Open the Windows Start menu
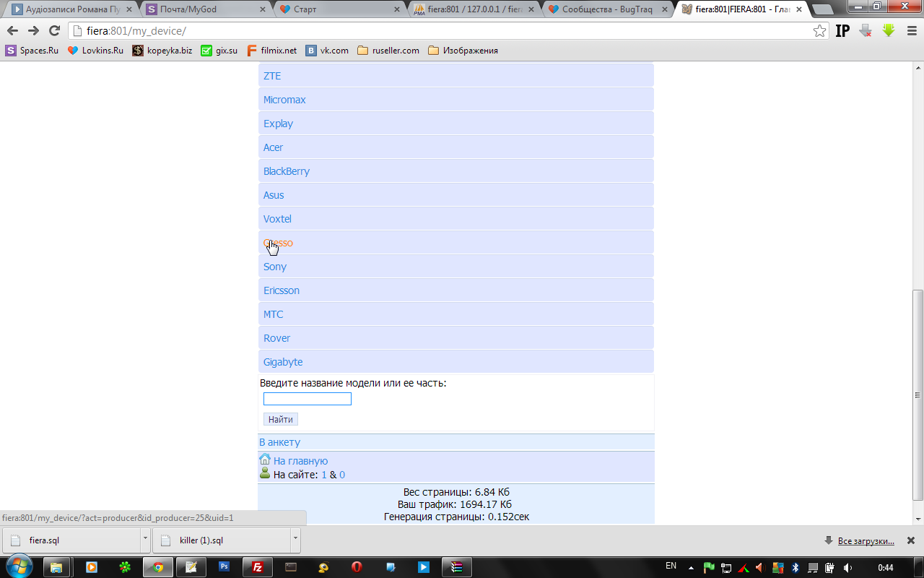 [18, 567]
